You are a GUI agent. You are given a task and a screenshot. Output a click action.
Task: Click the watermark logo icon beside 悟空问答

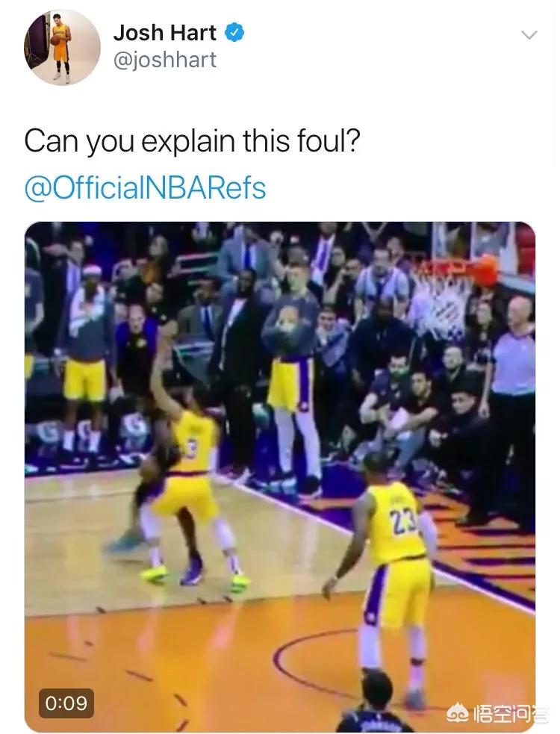point(458,713)
